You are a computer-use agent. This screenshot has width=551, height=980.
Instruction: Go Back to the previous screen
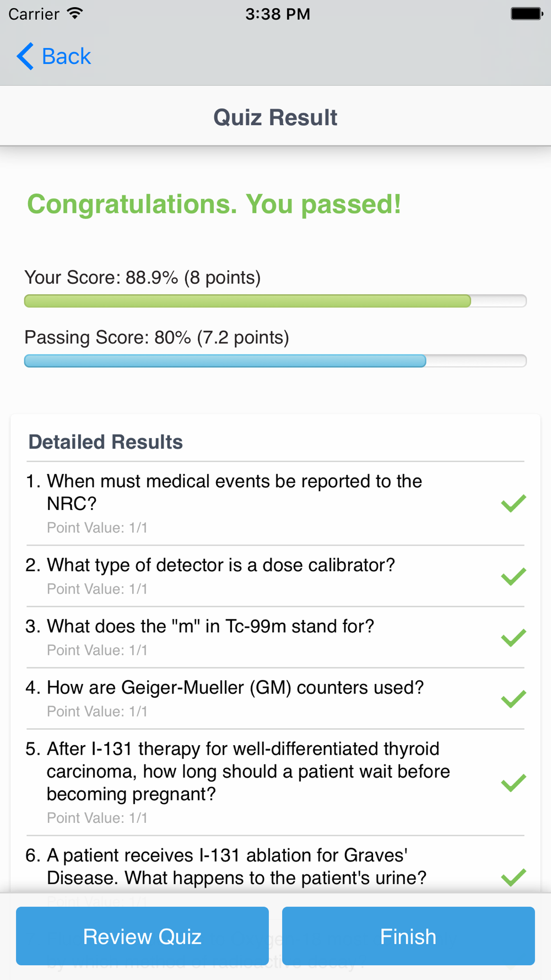click(66, 56)
